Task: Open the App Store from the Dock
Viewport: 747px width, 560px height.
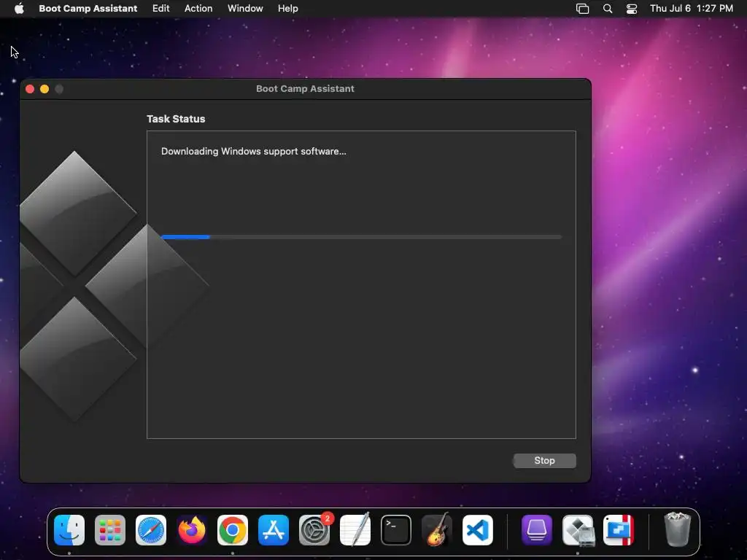Action: point(274,530)
